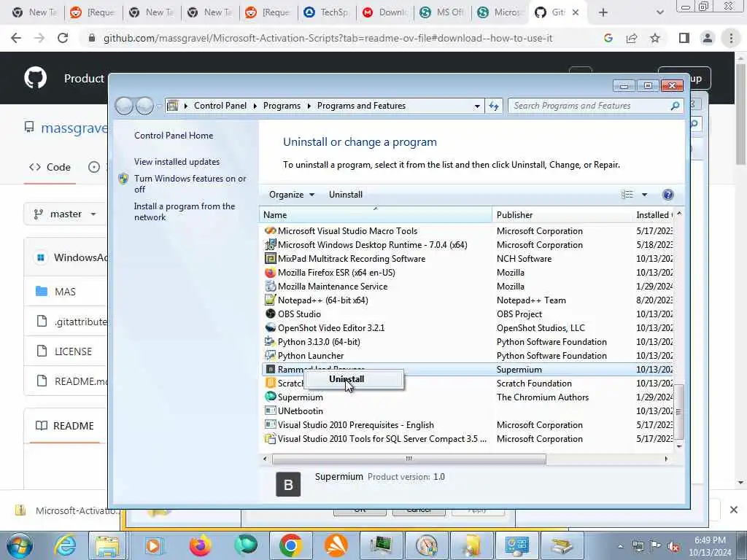Click the refresh icon beside address bar
This screenshot has height=560, width=747.
pos(494,106)
